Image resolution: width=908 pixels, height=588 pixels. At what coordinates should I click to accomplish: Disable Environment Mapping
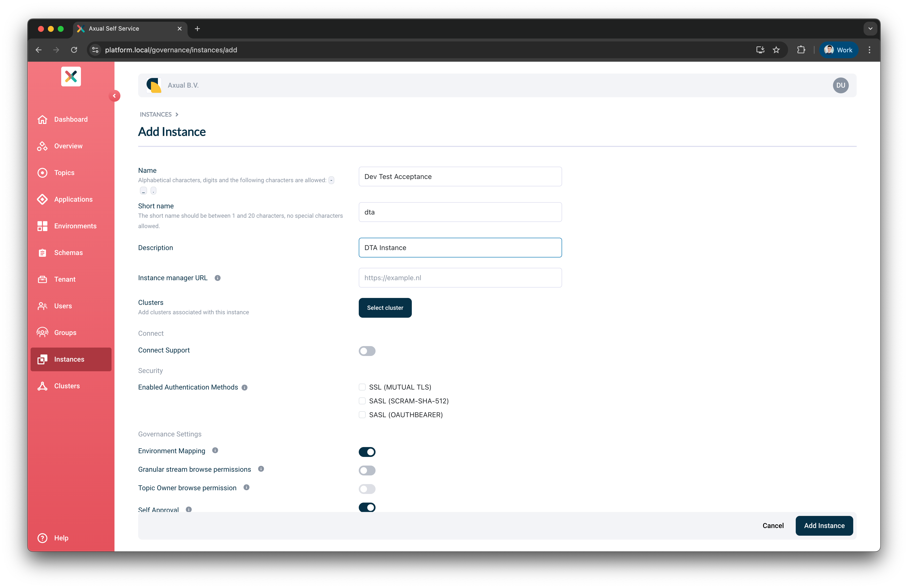[x=367, y=452]
